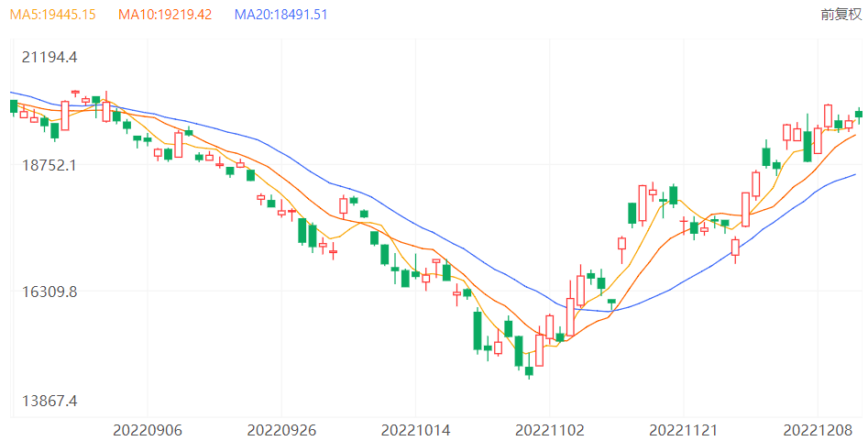Click the 13867.4 price axis label

[49, 401]
